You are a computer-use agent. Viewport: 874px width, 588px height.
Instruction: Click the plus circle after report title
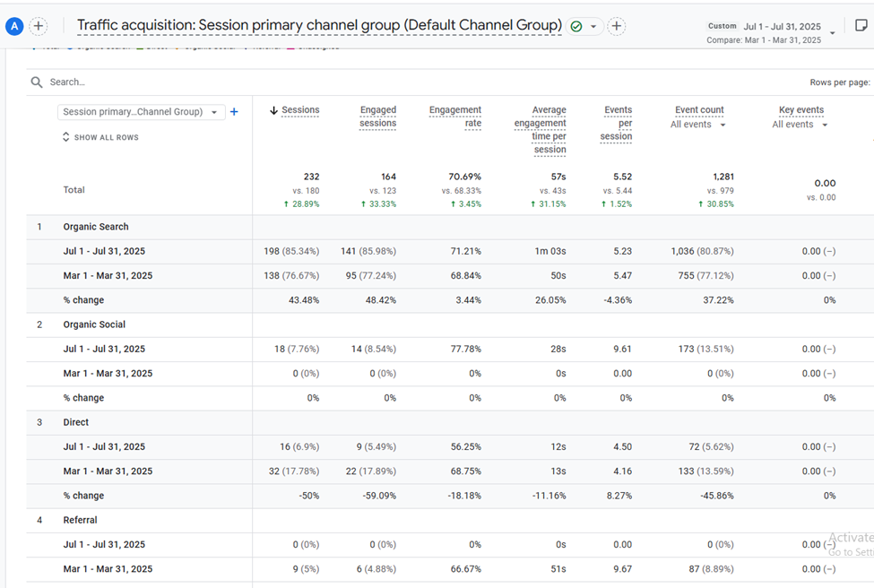pyautogui.click(x=617, y=26)
